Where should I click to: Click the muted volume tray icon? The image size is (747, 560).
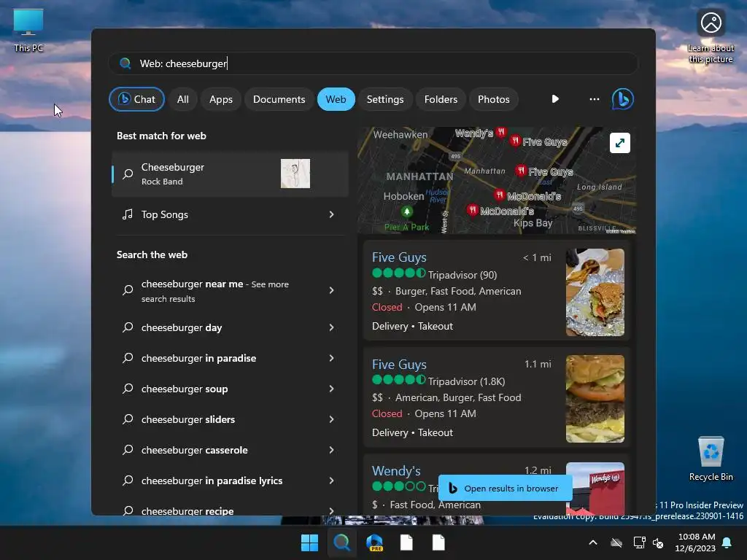coord(658,542)
